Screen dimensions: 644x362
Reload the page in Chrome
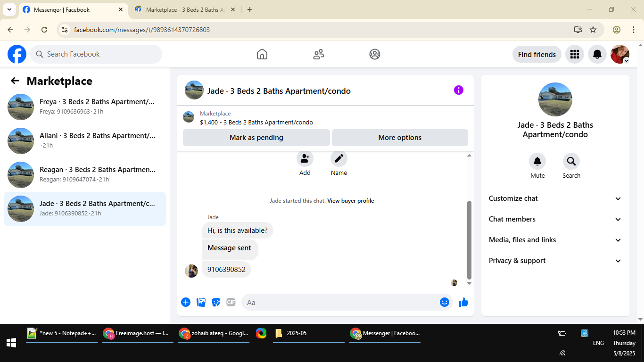pos(44,30)
